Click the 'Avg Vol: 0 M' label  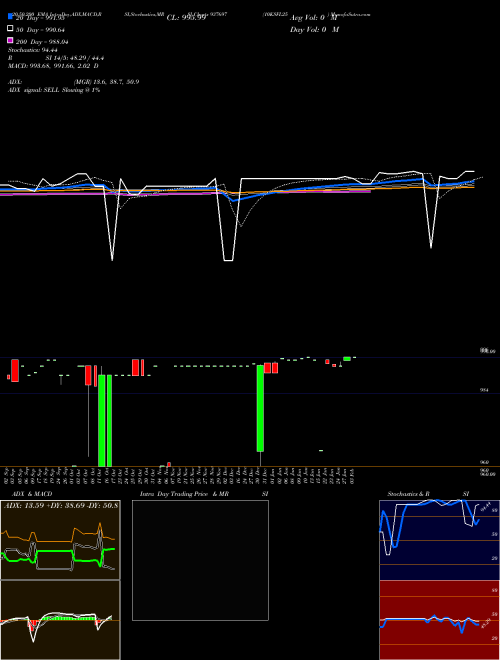[314, 18]
